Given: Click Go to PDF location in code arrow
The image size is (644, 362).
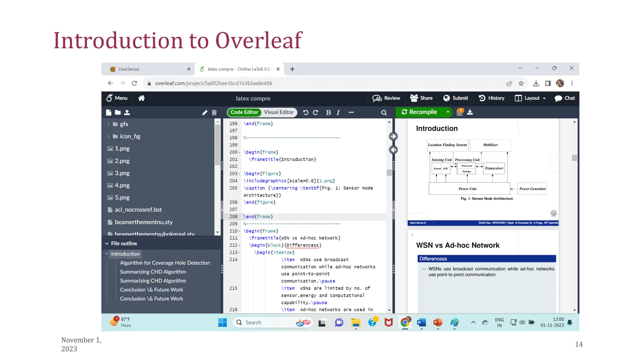Looking at the screenshot, I should click(x=393, y=150).
